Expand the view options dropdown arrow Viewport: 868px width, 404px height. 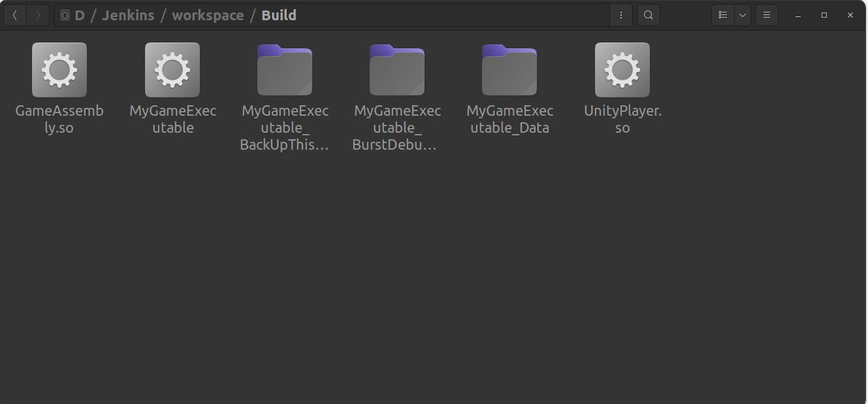[x=743, y=15]
